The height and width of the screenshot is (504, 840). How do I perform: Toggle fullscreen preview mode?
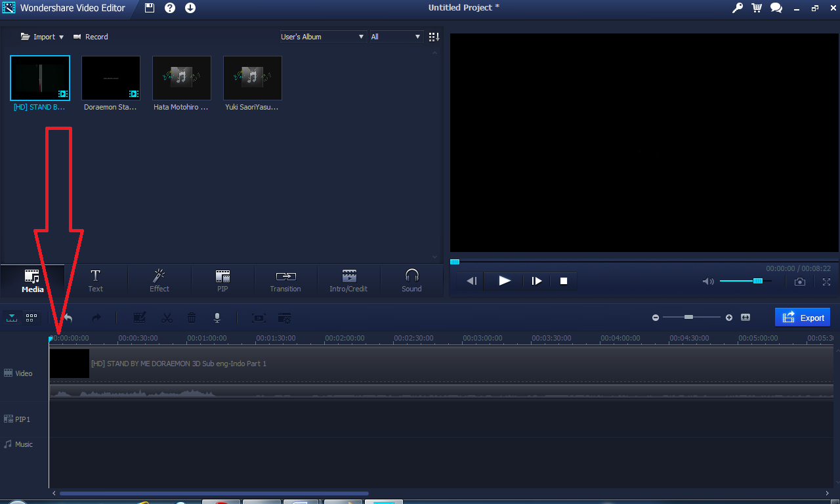(826, 281)
